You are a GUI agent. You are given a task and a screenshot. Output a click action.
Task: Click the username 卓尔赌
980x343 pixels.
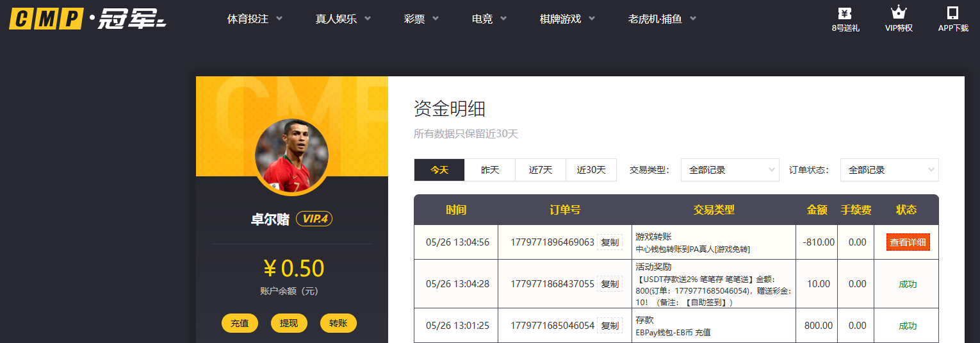click(270, 219)
